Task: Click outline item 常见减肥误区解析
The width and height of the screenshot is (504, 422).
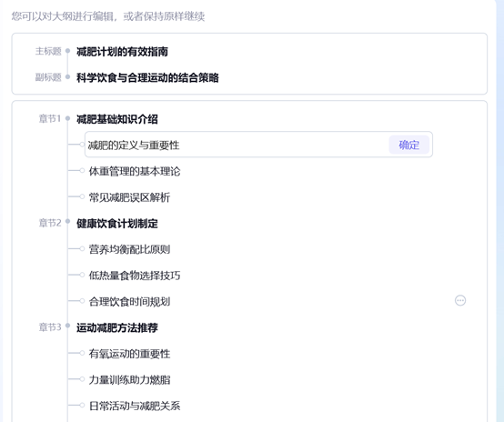Action: [129, 197]
